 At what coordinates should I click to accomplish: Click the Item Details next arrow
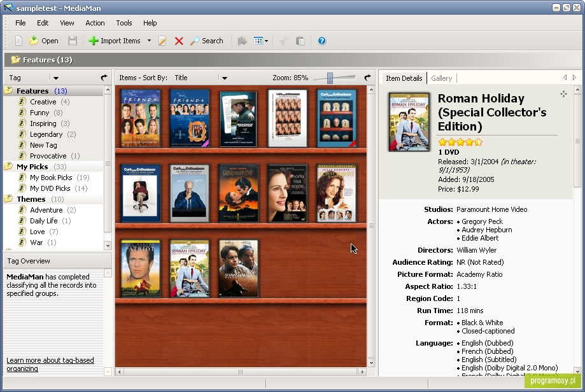575,77
